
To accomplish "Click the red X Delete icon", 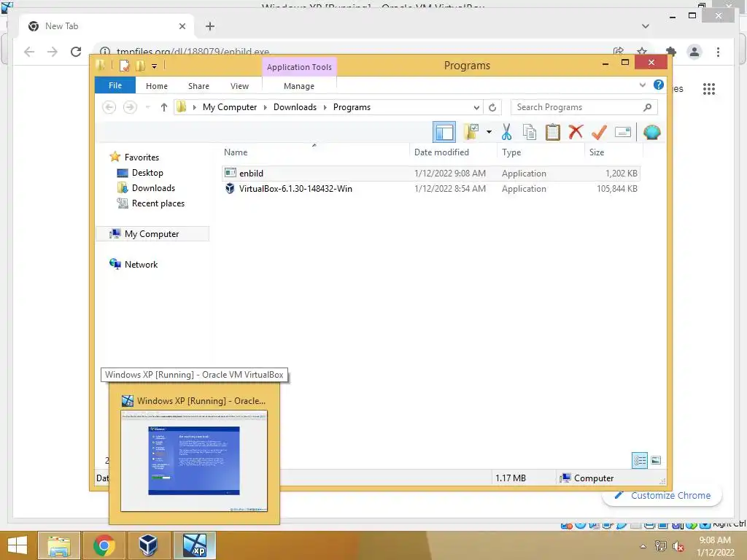I will [576, 131].
